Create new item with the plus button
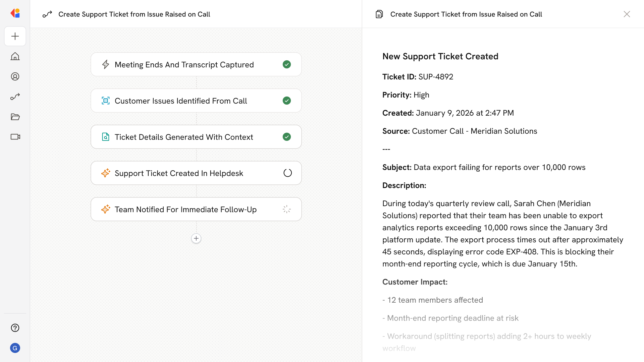Screen dimensions: 644x362 [15, 36]
